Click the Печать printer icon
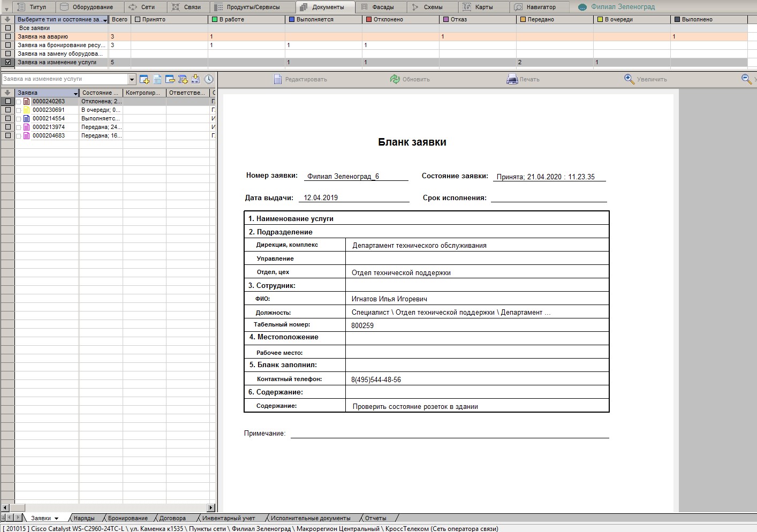The image size is (757, 532). pyautogui.click(x=512, y=79)
